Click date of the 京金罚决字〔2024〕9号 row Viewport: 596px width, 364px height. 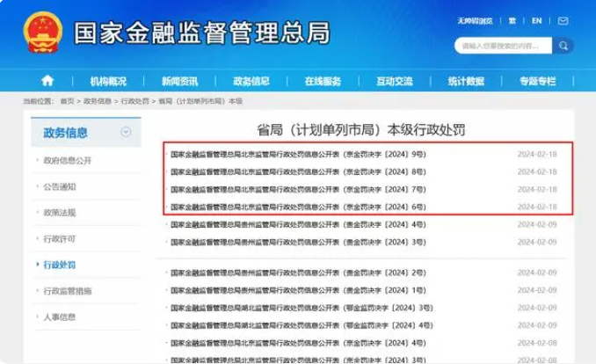tap(537, 155)
